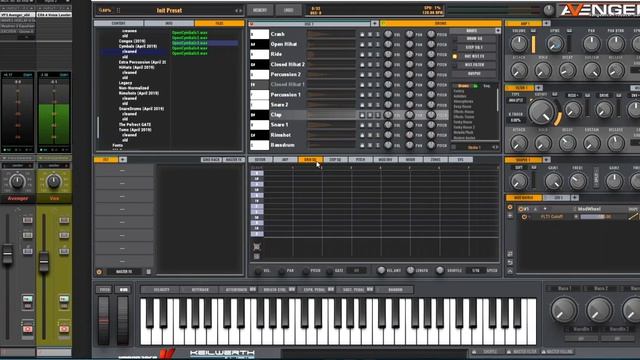Add a new tab beside Mod Matrix
640x360 pixels.
[575, 198]
